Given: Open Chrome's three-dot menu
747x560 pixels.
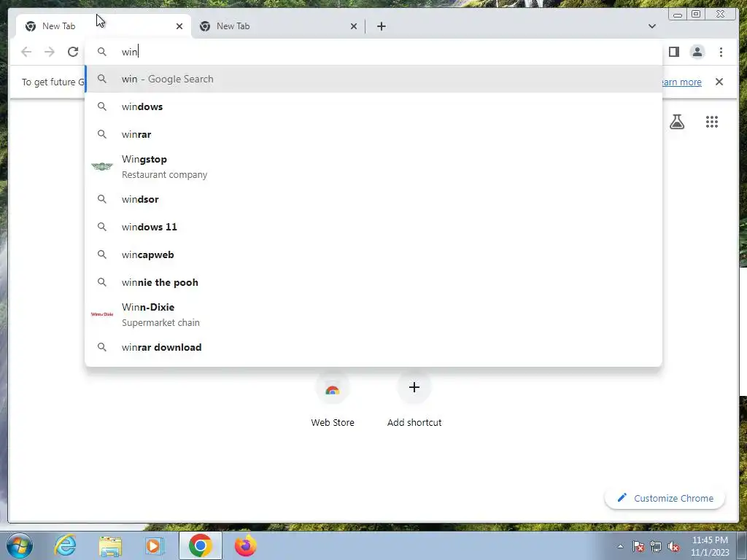Looking at the screenshot, I should click(x=721, y=52).
